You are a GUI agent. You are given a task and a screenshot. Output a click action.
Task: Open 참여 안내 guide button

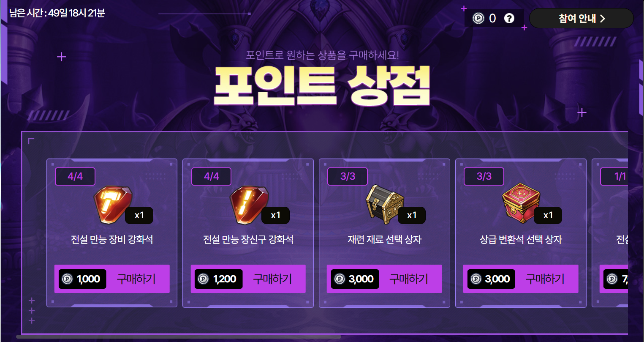pyautogui.click(x=582, y=18)
